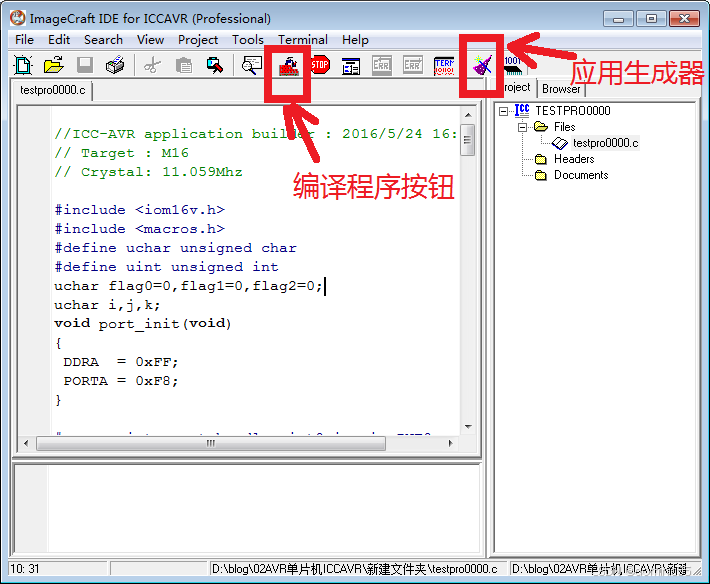Open the Terminal menu
This screenshot has width=710, height=584.
(x=303, y=40)
